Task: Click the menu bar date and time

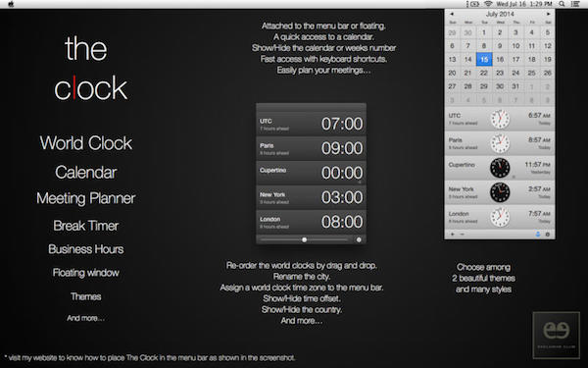Action: coord(524,4)
